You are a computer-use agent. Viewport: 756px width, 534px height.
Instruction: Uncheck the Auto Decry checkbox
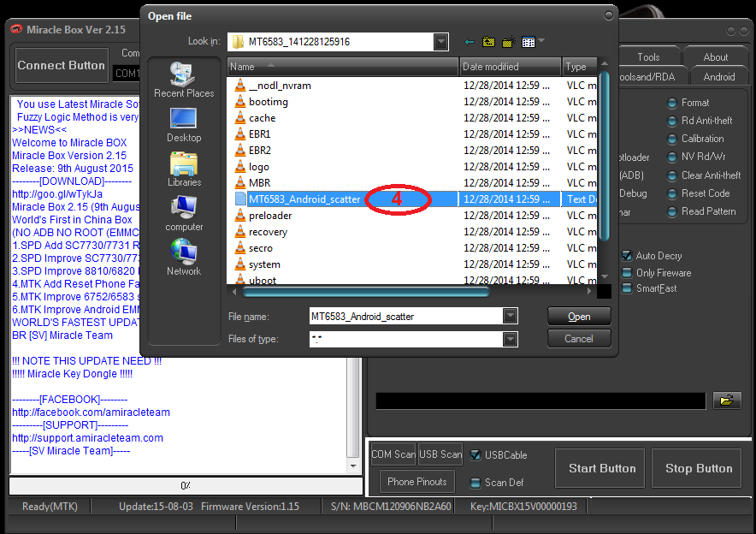tap(627, 256)
